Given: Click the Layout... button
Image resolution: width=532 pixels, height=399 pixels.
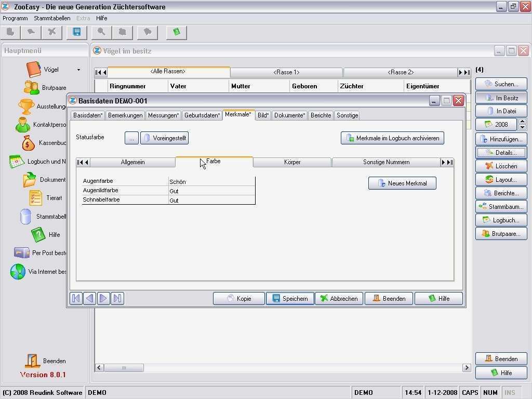Looking at the screenshot, I should click(x=501, y=180).
